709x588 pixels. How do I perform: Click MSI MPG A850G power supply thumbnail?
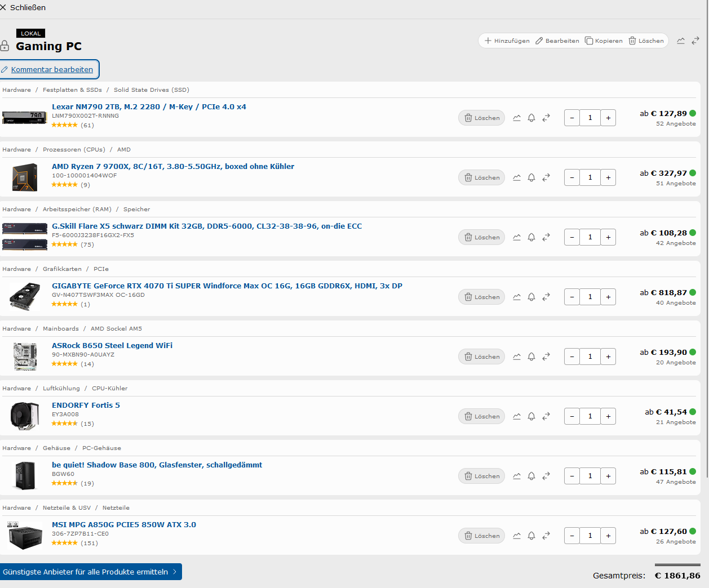coord(25,535)
